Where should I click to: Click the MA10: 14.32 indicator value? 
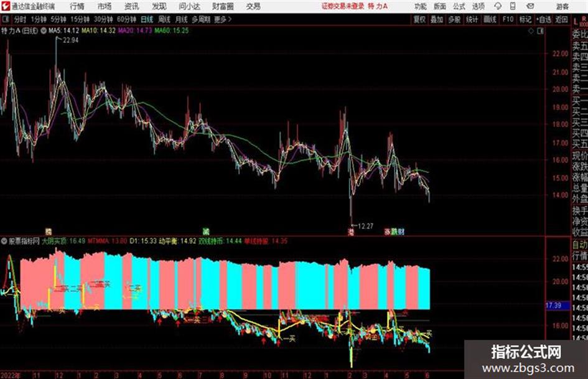[x=99, y=30]
